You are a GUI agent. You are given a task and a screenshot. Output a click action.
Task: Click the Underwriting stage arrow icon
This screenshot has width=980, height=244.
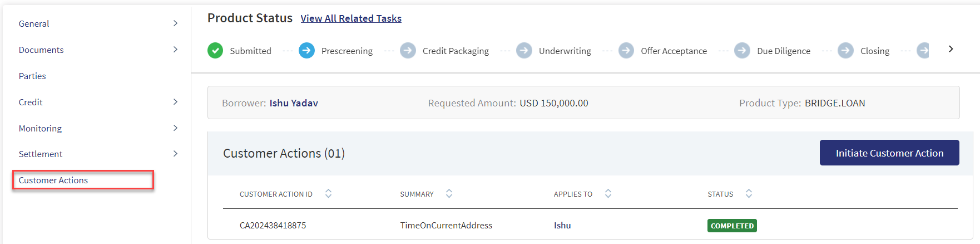[524, 51]
